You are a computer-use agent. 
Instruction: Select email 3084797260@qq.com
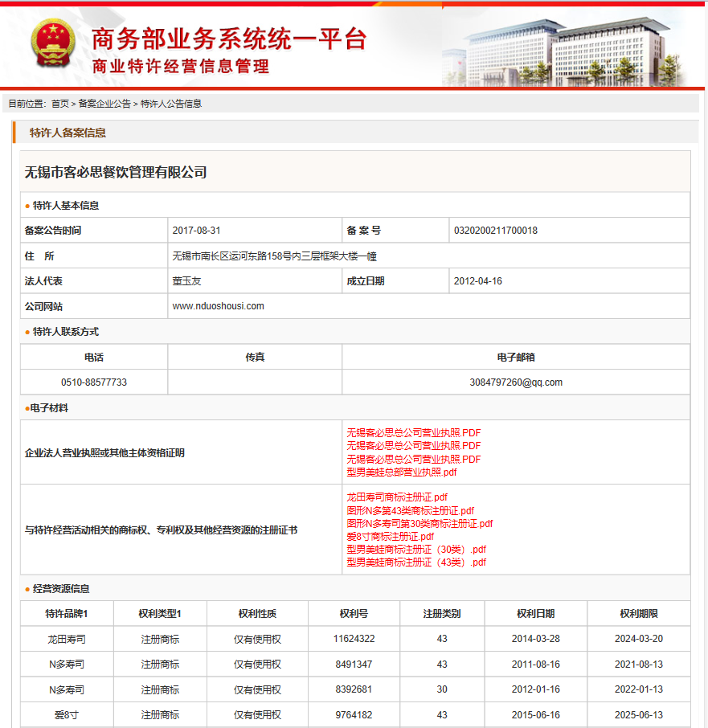[x=516, y=382]
